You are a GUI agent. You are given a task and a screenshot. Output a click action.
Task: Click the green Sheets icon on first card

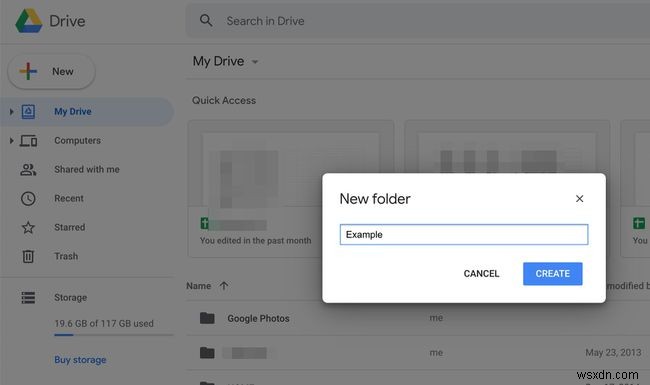(204, 223)
